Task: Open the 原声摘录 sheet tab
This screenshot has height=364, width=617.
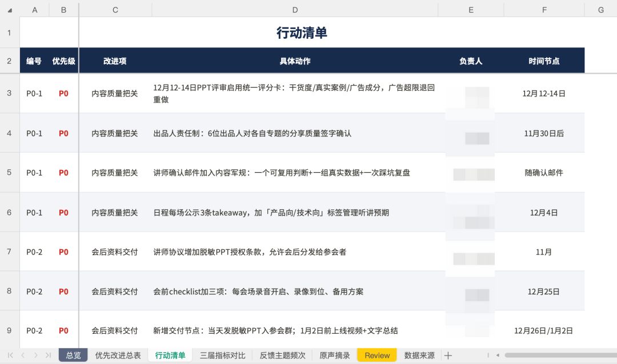Action: (x=334, y=355)
